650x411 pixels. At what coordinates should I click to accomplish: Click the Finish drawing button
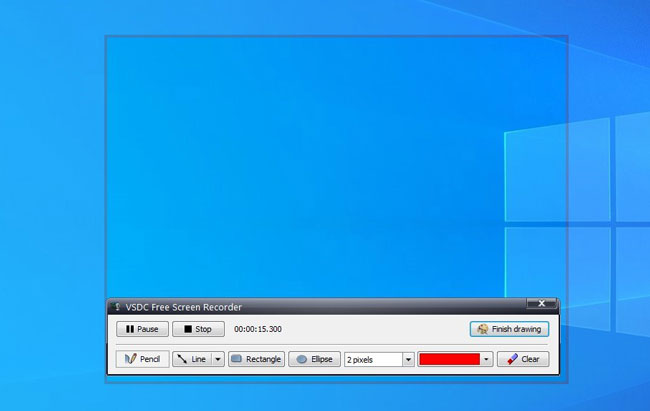coord(509,329)
